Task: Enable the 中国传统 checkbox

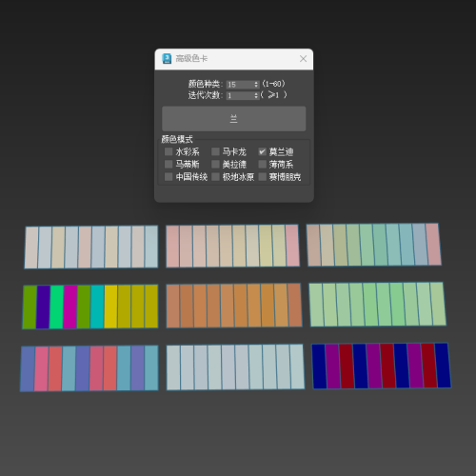Action: [169, 176]
